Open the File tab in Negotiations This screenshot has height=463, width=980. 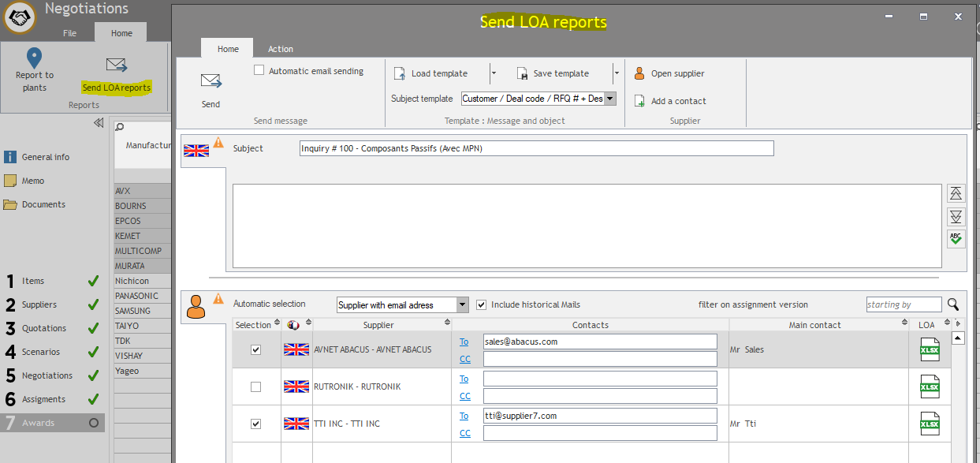[x=70, y=33]
